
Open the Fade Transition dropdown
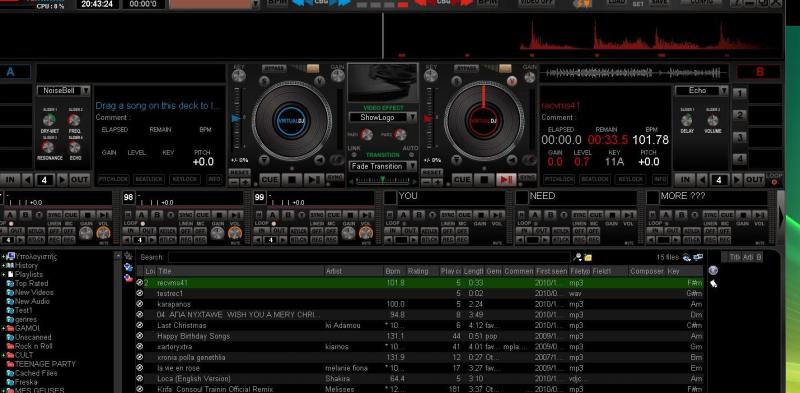pyautogui.click(x=383, y=166)
